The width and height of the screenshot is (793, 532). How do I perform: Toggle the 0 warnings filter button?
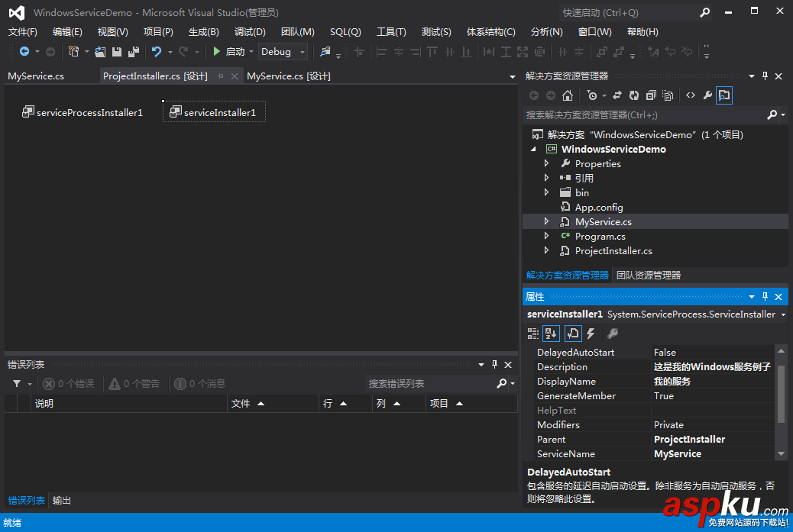point(134,384)
